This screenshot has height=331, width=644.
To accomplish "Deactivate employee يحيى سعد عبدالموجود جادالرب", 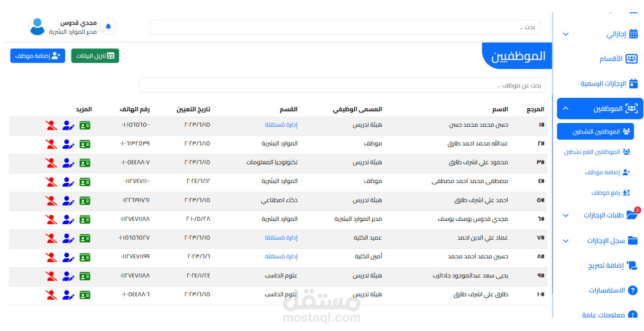I will tap(51, 276).
